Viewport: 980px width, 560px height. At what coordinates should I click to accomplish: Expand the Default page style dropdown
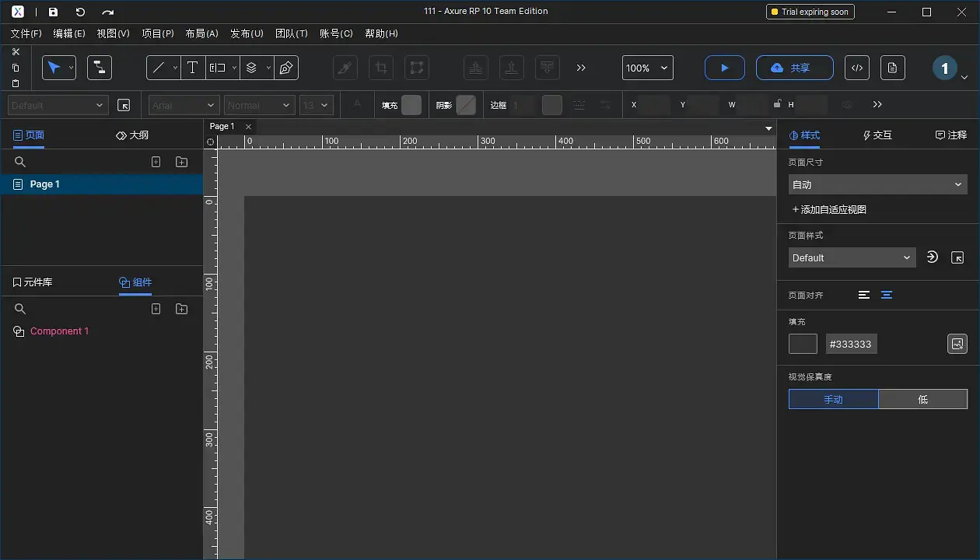852,257
